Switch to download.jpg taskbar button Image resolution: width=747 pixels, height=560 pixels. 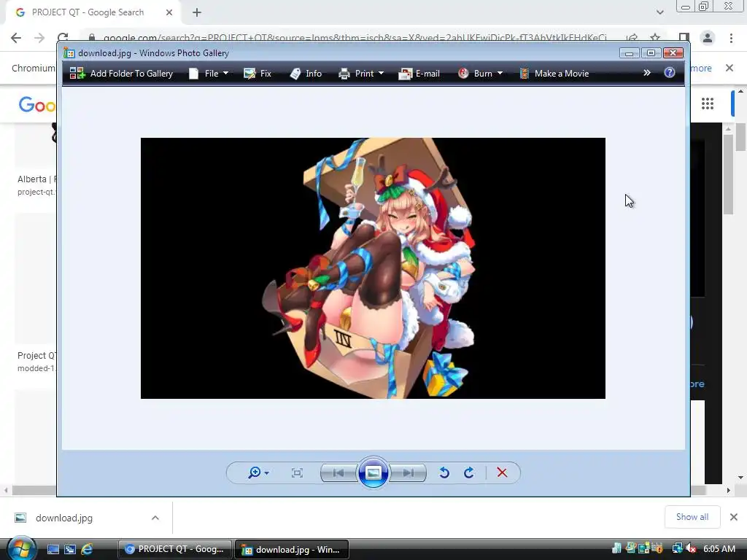click(292, 549)
